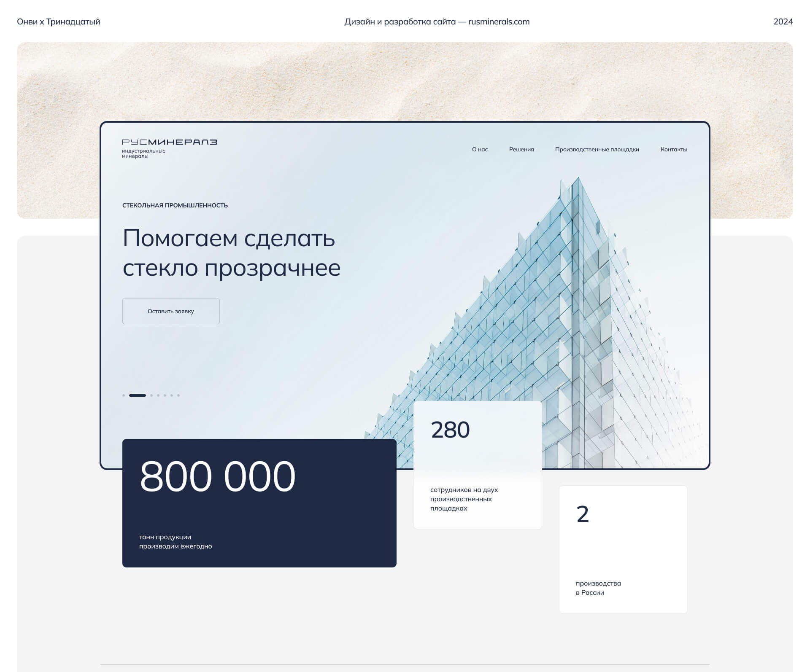Click the «Стекольная промышленность» category label
Screen dimensions: 810x672
[x=175, y=205]
